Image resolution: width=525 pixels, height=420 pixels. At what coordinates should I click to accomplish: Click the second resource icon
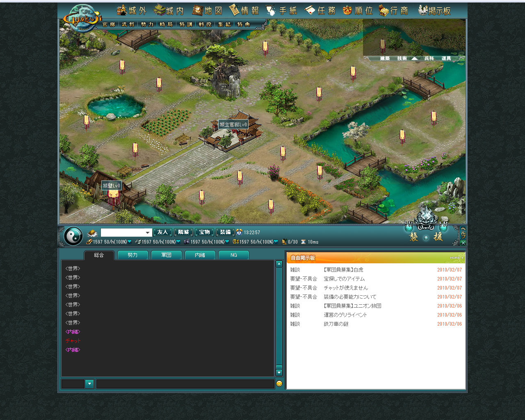tap(138, 242)
